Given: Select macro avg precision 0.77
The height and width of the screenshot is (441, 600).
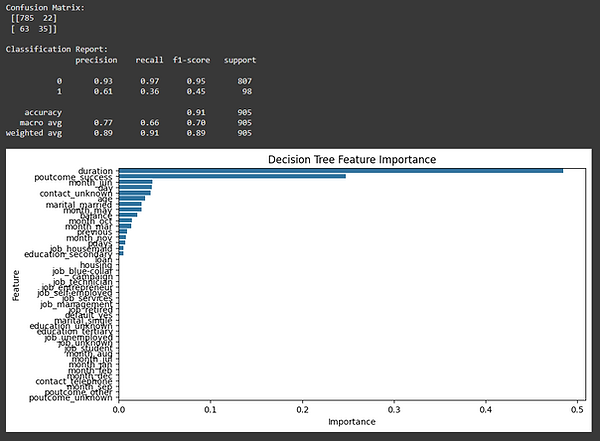Looking at the screenshot, I should coord(103,123).
